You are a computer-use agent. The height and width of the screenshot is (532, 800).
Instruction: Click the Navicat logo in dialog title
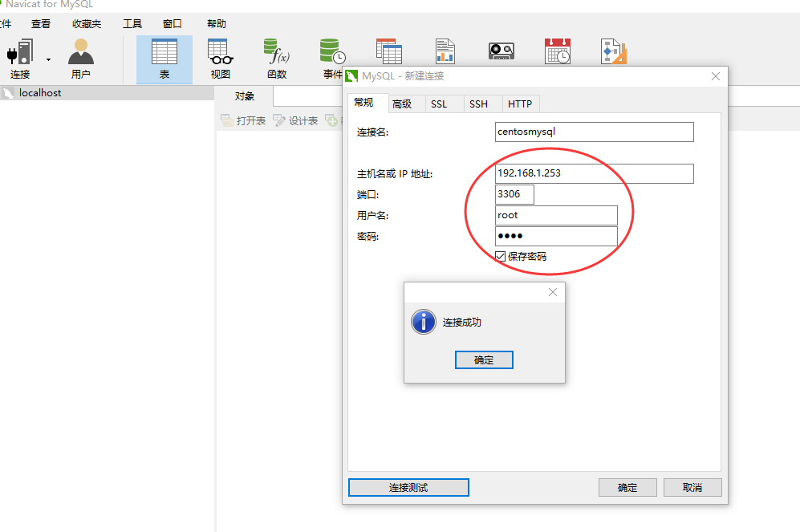[351, 76]
